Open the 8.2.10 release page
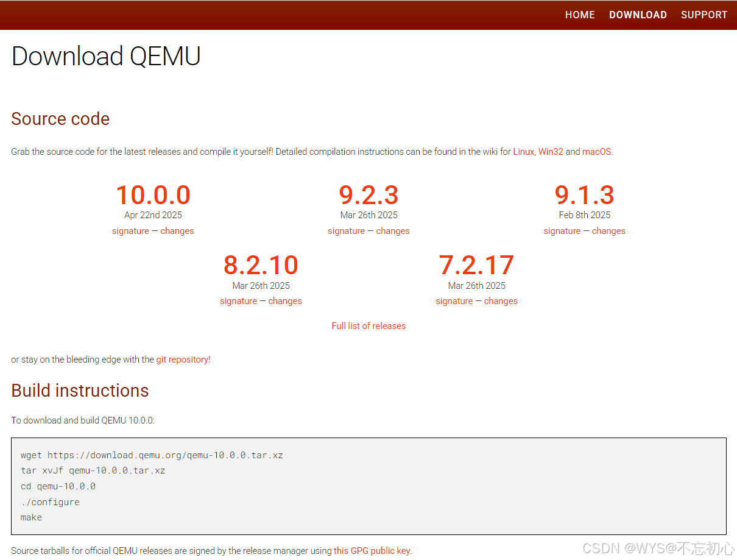 (x=261, y=265)
